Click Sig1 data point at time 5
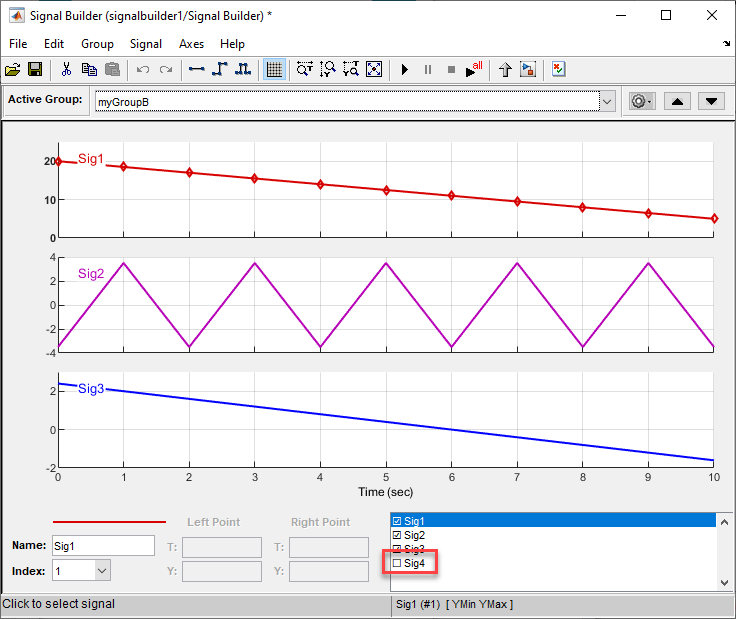The width and height of the screenshot is (736, 619). click(386, 190)
